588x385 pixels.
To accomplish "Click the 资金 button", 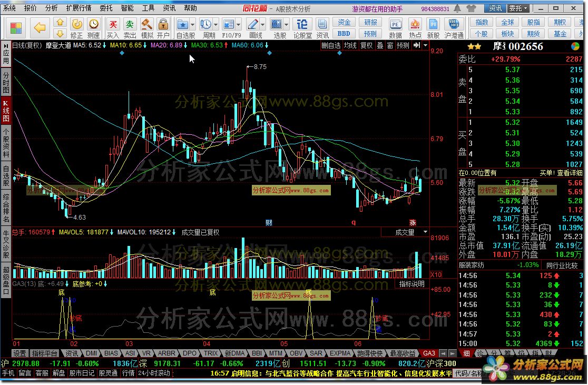I will coord(344,23).
